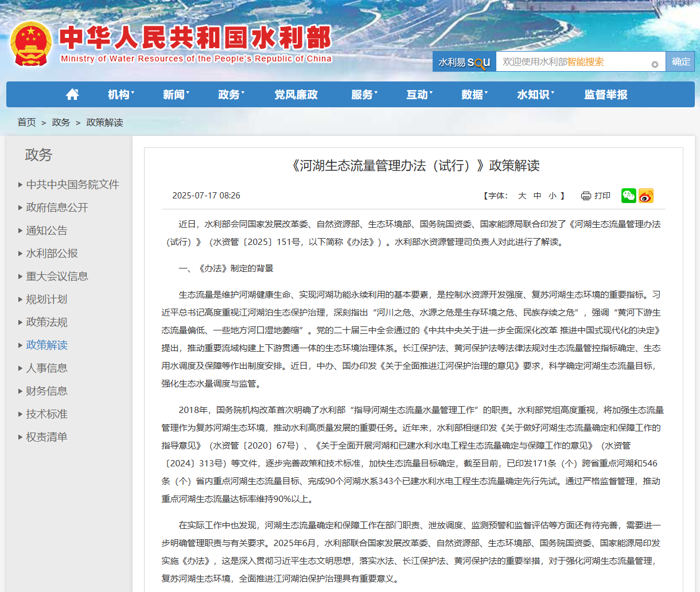
Task: Click the smart search input box
Action: 580,62
